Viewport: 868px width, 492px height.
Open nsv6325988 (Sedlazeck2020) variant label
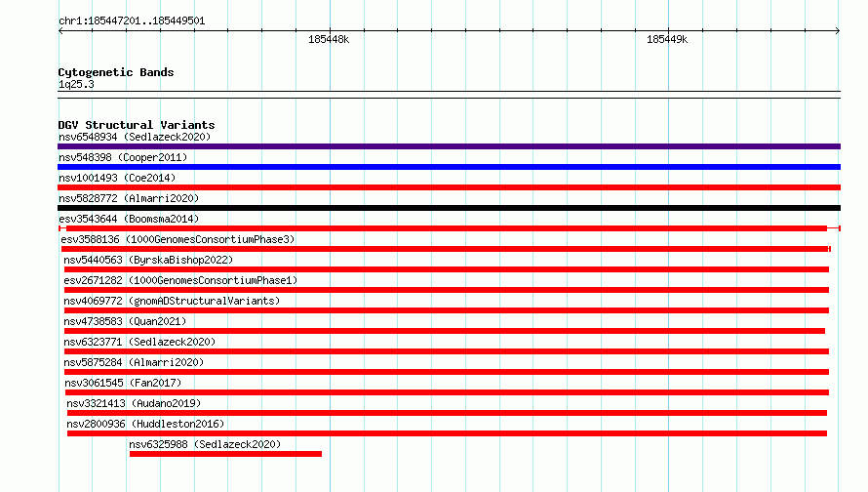click(205, 444)
